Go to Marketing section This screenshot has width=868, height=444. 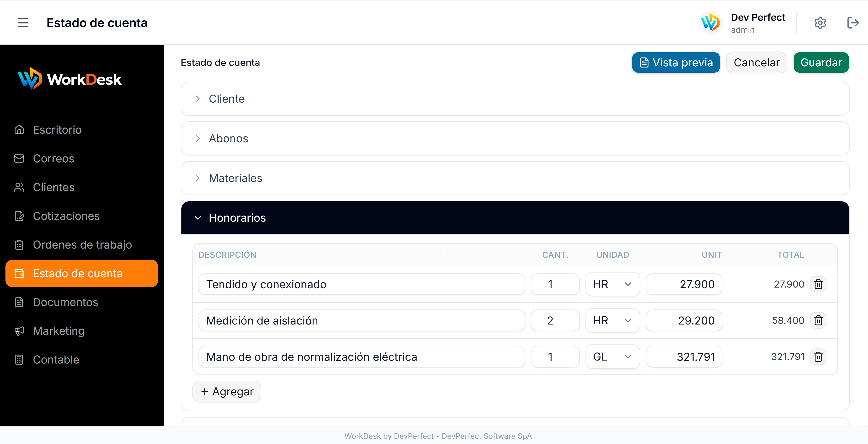81,331
